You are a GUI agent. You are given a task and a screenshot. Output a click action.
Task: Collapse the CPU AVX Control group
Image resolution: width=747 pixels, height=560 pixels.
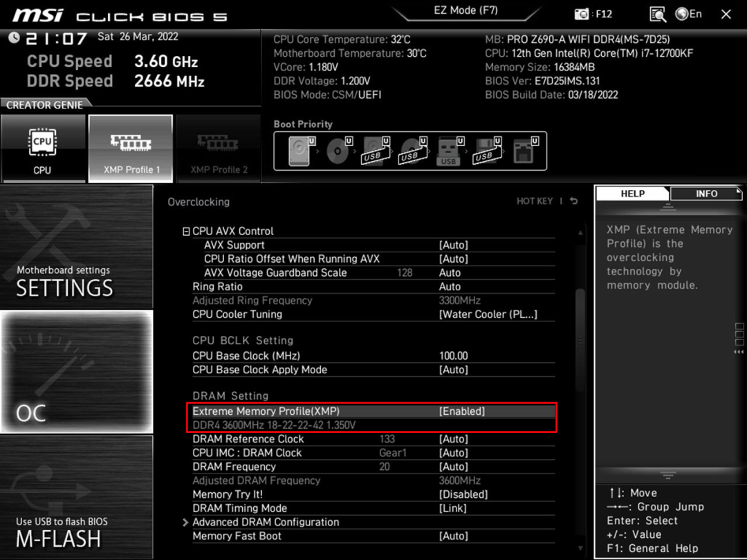[186, 232]
